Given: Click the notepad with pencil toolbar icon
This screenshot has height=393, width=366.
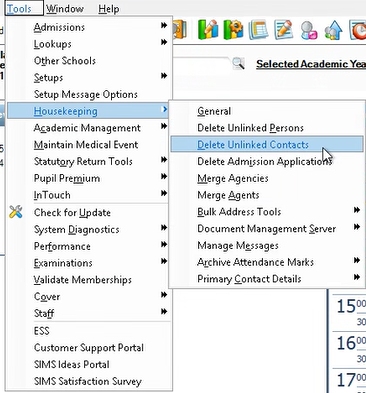Looking at the screenshot, I should (283, 29).
